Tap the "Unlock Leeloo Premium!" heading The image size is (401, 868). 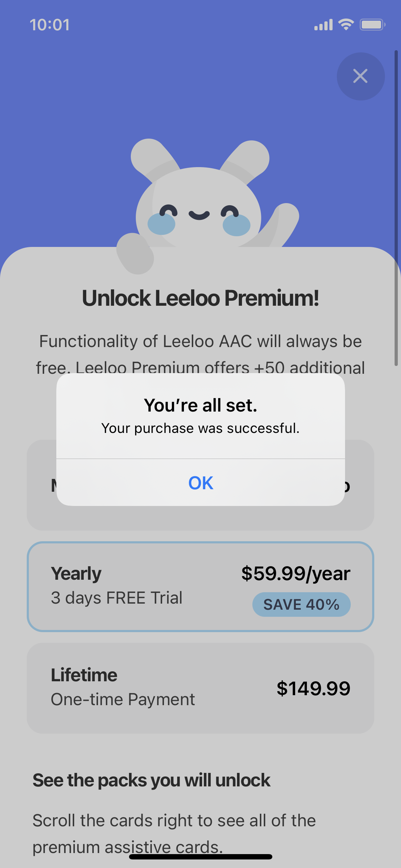200,298
